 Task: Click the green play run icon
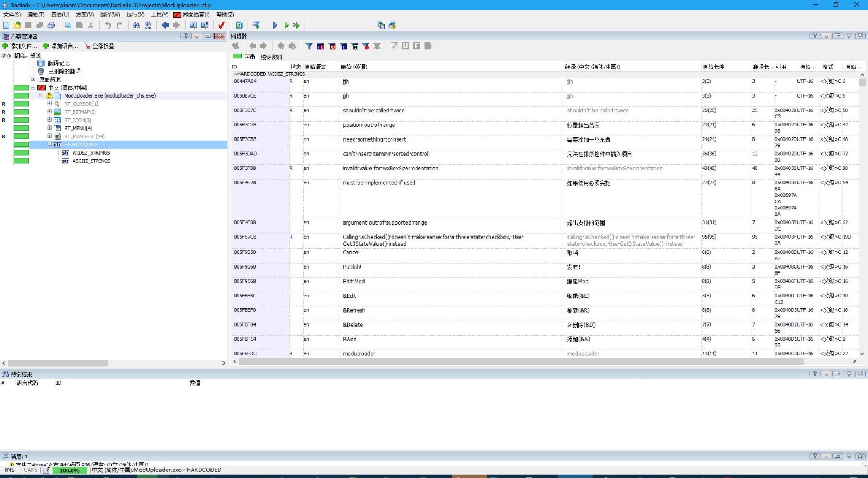tap(286, 25)
